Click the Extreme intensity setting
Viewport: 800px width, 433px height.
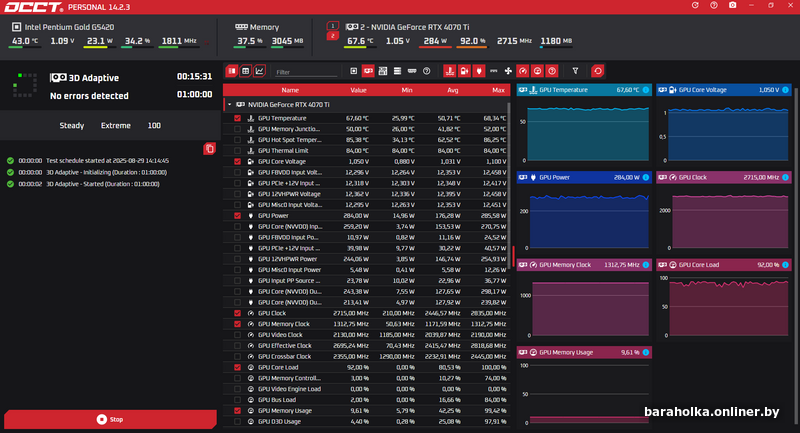pos(116,125)
